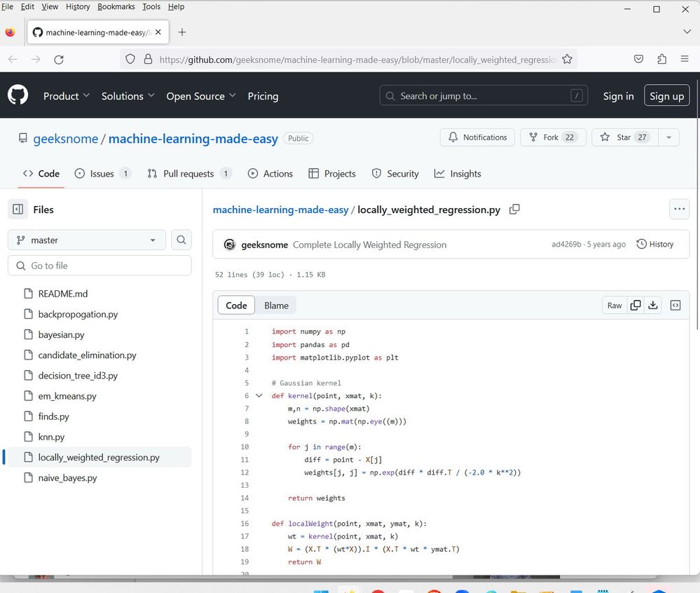The width and height of the screenshot is (700, 593).
Task: Open the Save to Pocket icon
Action: (639, 59)
